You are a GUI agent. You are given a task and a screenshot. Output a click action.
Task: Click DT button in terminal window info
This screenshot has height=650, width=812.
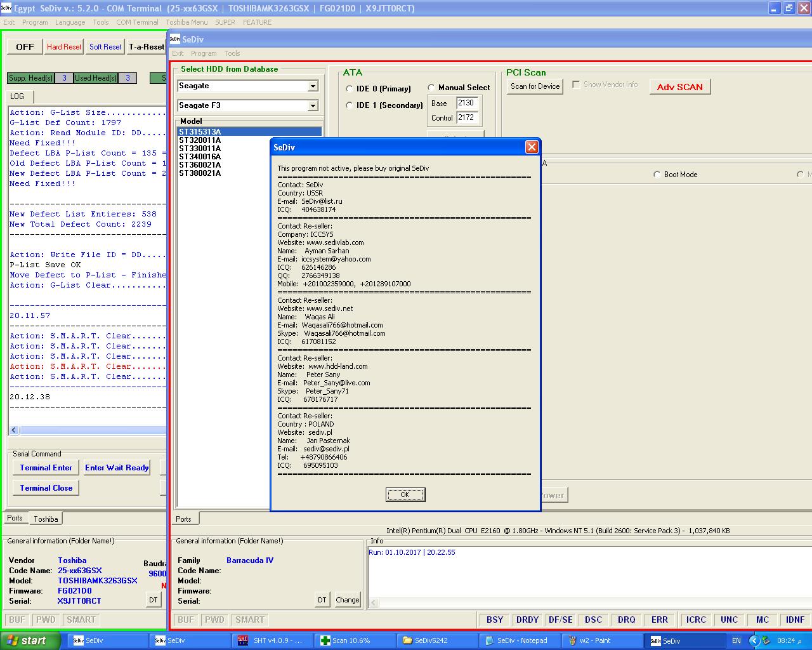pyautogui.click(x=154, y=600)
